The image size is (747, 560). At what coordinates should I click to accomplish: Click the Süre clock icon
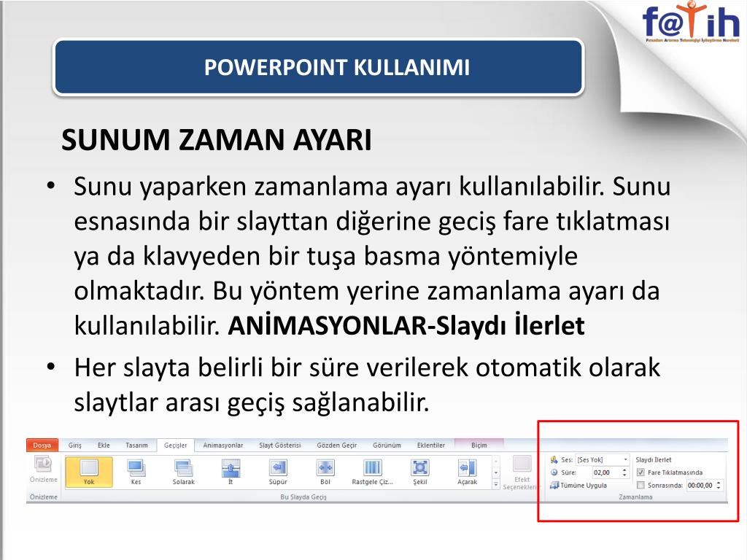tap(554, 472)
